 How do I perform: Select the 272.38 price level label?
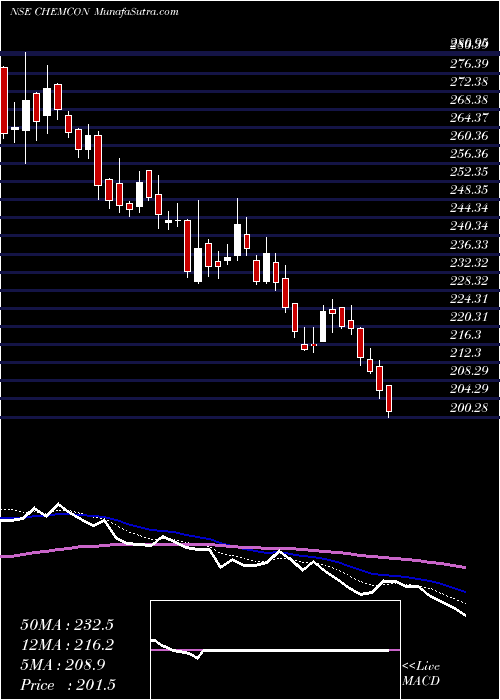(468, 82)
